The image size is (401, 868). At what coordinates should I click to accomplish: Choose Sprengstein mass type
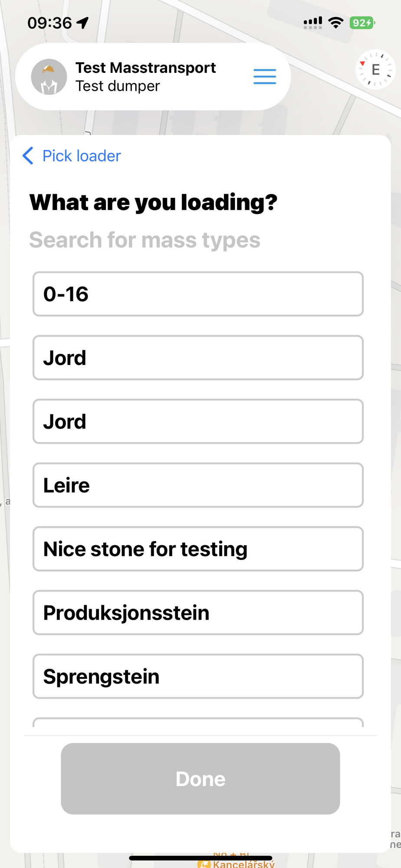(x=198, y=677)
